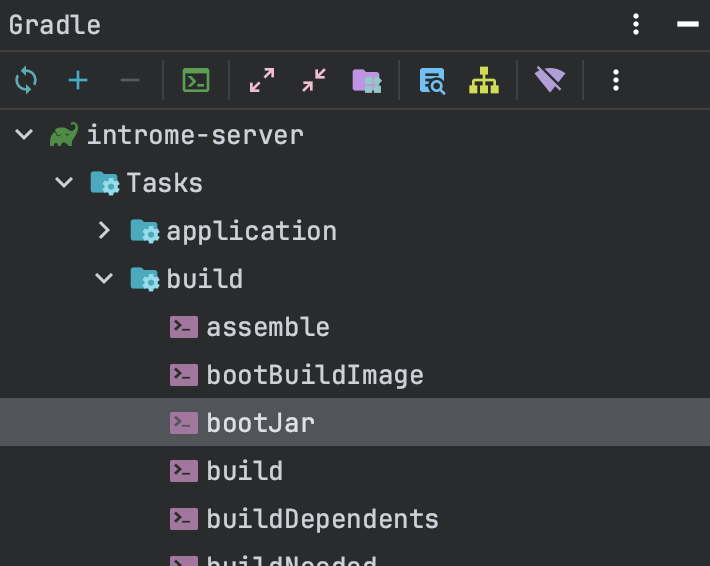Expand all nodes in the Gradle tree
This screenshot has height=566, width=710.
coord(262,81)
